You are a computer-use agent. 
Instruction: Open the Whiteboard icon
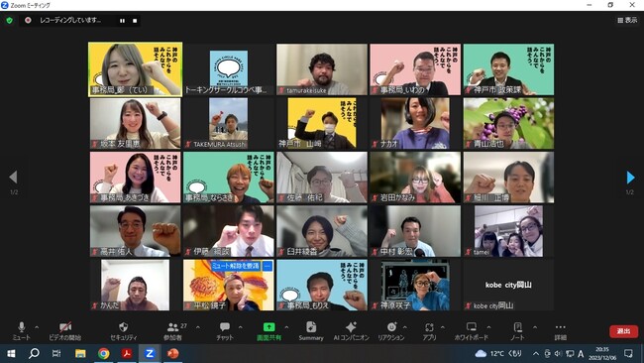point(471,327)
